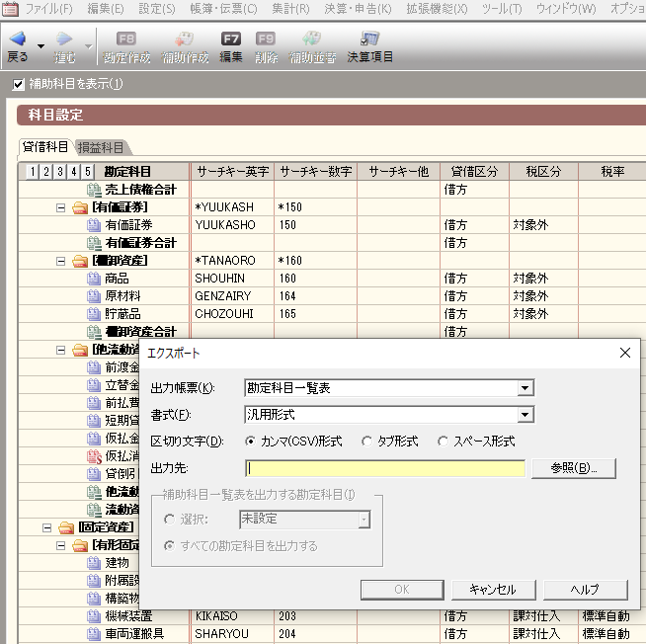Viewport: 646px width, 644px height.
Task: Select カンマ(CSV)形式 radio button
Action: [250, 442]
